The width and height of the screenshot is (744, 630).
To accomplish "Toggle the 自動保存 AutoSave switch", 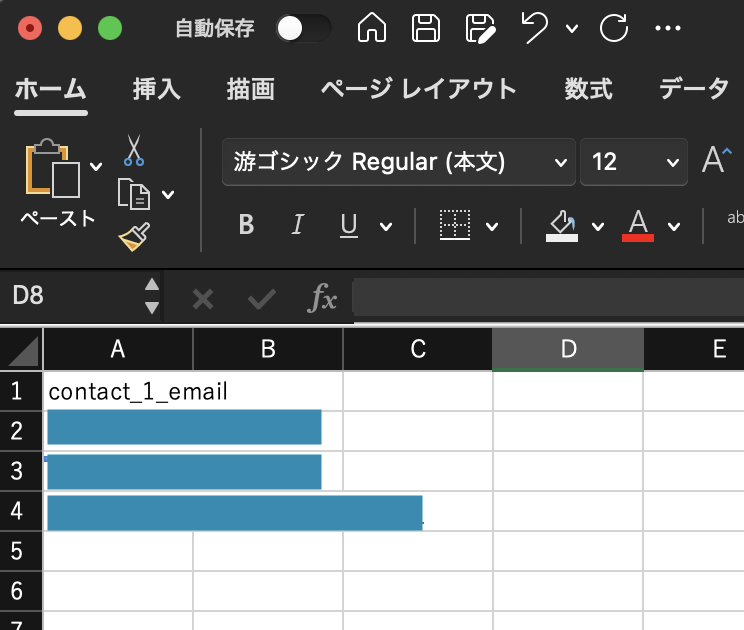I will pos(303,28).
